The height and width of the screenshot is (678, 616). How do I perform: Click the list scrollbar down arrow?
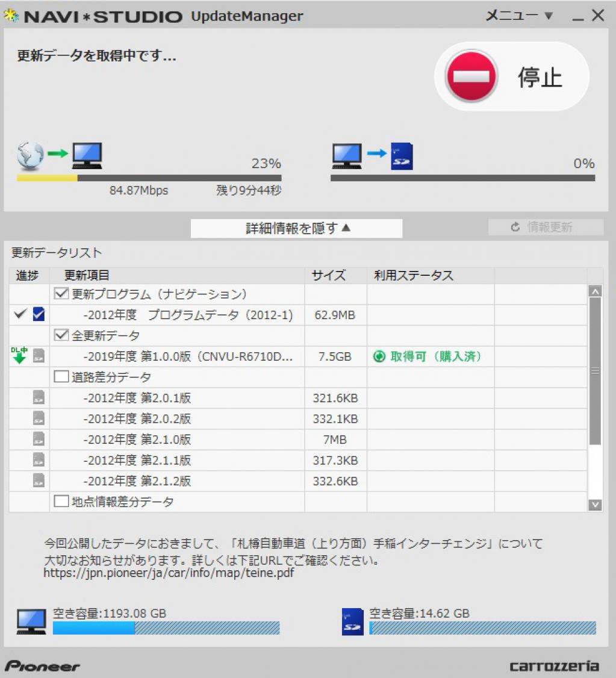pos(596,505)
